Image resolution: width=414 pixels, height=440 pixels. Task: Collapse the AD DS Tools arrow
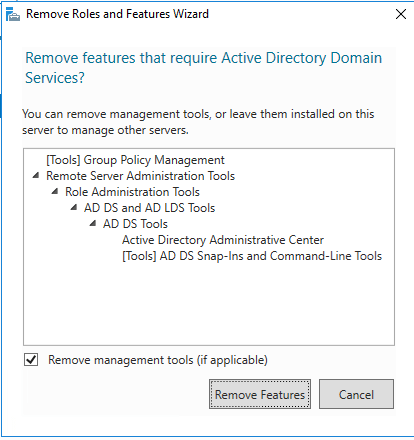point(93,223)
